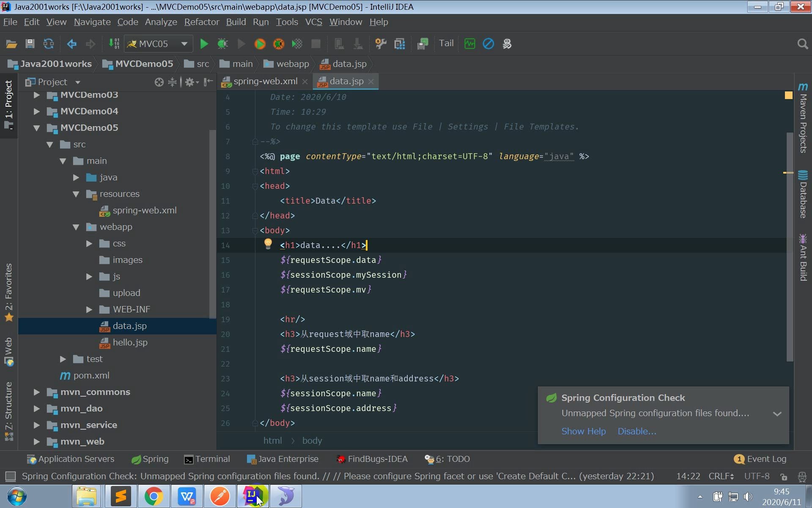The width and height of the screenshot is (812, 508).
Task: Switch to the spring-web.xml editor tab
Action: (265, 81)
